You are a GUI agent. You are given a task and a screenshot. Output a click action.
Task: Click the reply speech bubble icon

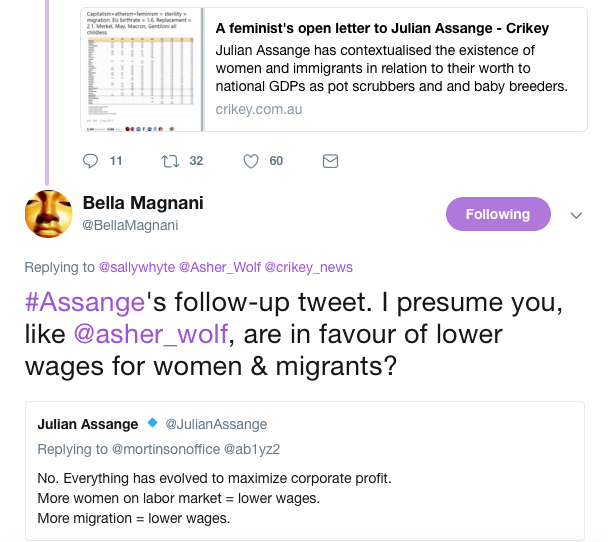click(90, 161)
